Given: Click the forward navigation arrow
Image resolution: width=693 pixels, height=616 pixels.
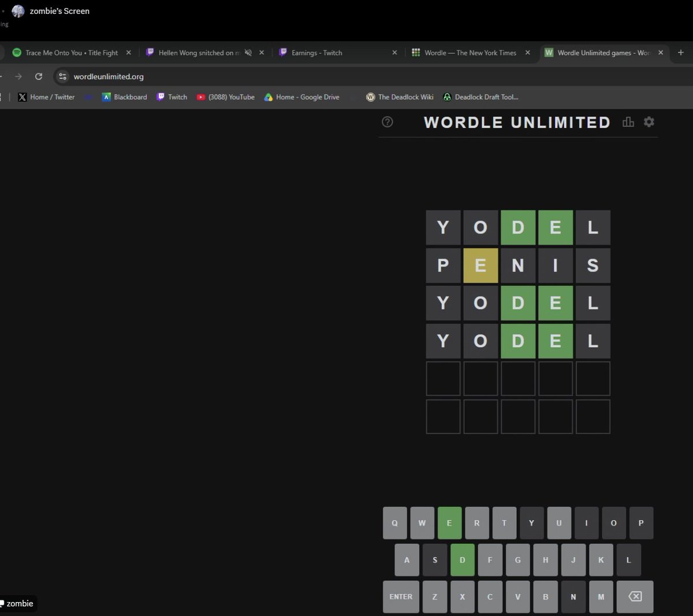Looking at the screenshot, I should tap(18, 76).
